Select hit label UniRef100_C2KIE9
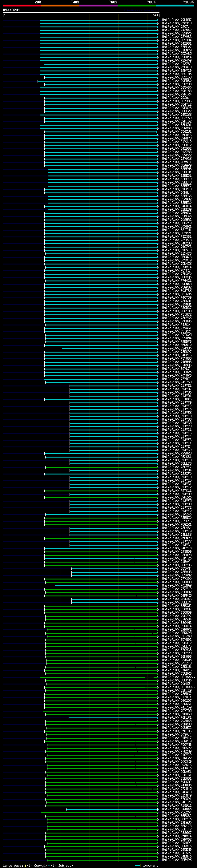Image resolution: width=197 pixels, height=868 pixels. tap(177, 690)
